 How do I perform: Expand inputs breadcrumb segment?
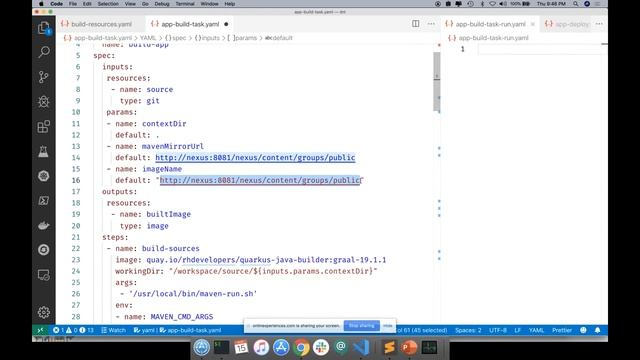[207, 38]
